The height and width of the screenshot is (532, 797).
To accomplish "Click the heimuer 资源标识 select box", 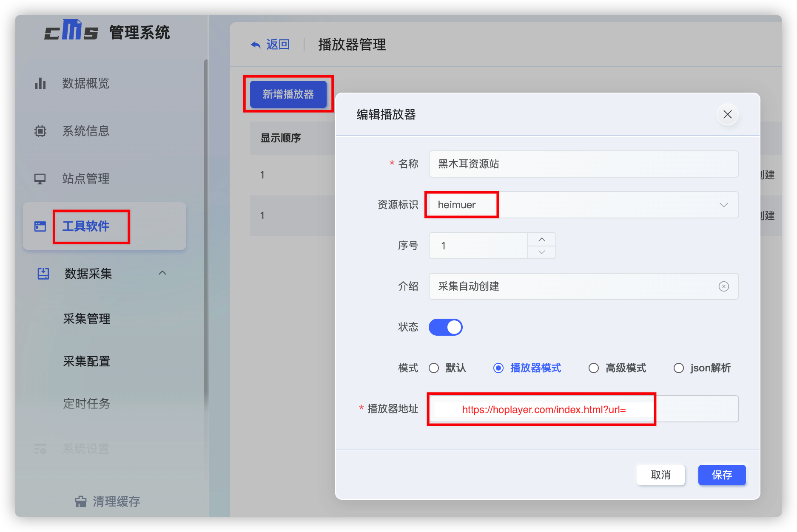I will [x=584, y=205].
